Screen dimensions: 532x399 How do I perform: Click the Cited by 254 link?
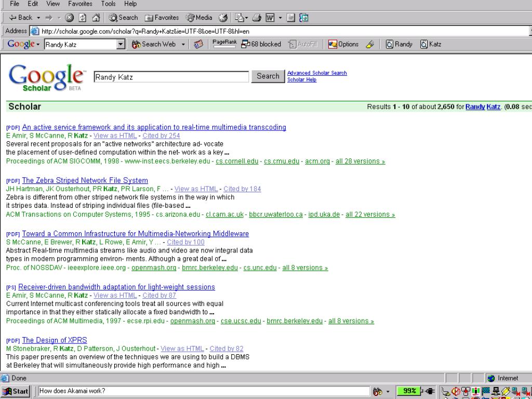tap(161, 136)
